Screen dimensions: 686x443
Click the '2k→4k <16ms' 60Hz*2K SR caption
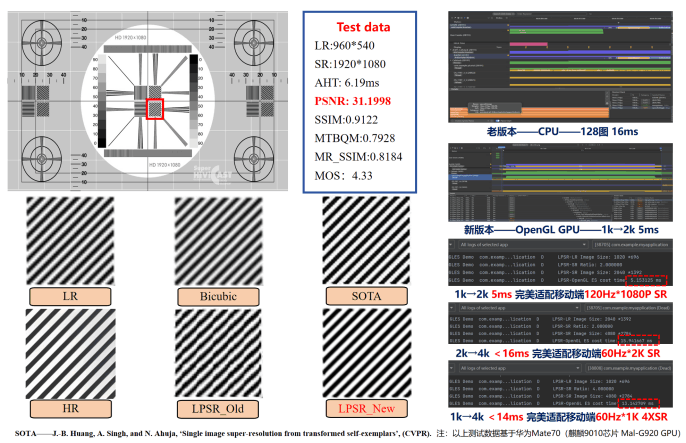pos(558,353)
